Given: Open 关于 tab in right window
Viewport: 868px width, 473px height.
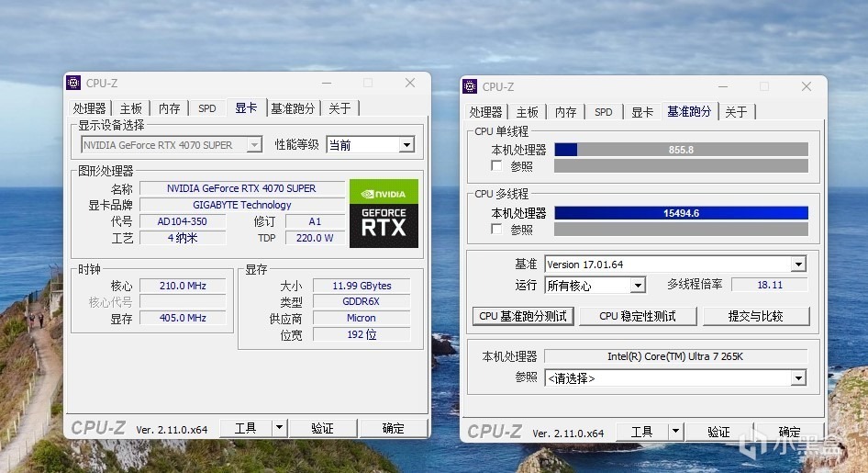Looking at the screenshot, I should (736, 112).
